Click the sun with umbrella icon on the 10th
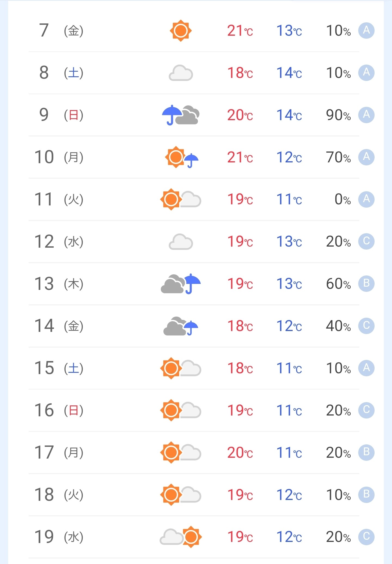The width and height of the screenshot is (392, 564). pos(182,157)
